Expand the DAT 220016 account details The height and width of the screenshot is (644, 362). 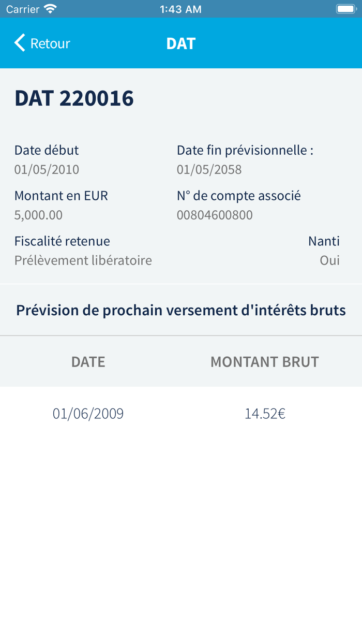tap(74, 98)
